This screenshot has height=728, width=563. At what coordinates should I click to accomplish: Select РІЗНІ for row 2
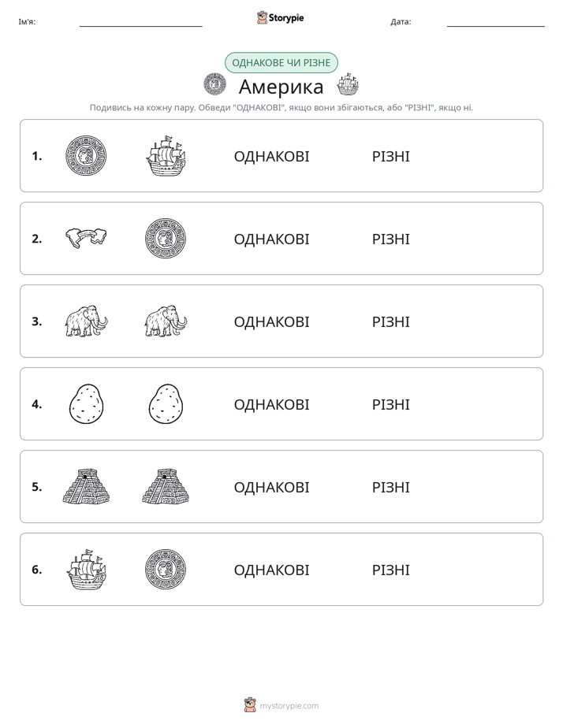tap(390, 239)
